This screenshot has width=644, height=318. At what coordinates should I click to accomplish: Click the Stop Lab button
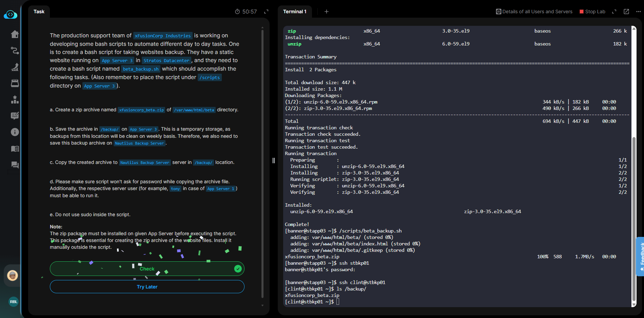coord(592,12)
